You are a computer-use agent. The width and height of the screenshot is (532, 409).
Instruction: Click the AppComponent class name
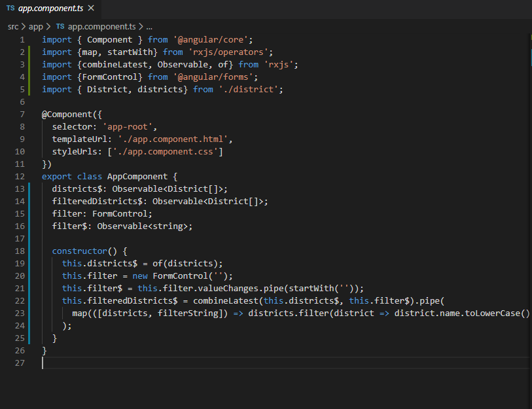point(137,177)
